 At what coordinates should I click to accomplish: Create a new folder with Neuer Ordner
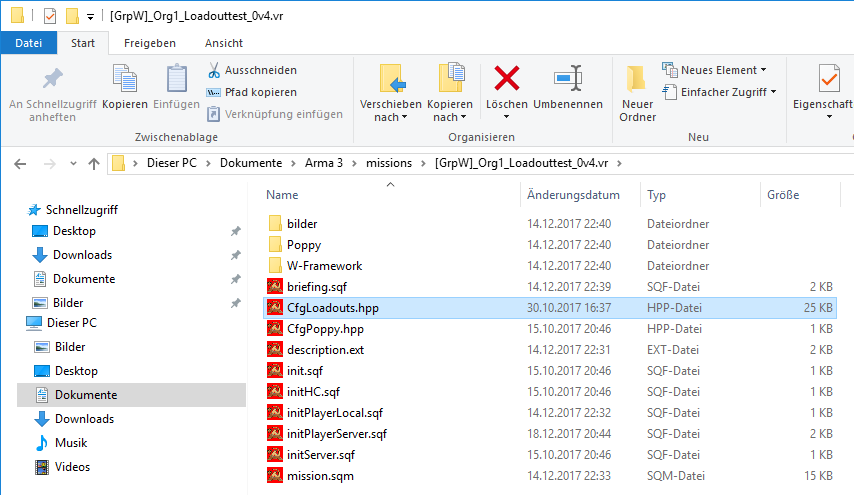[637, 93]
